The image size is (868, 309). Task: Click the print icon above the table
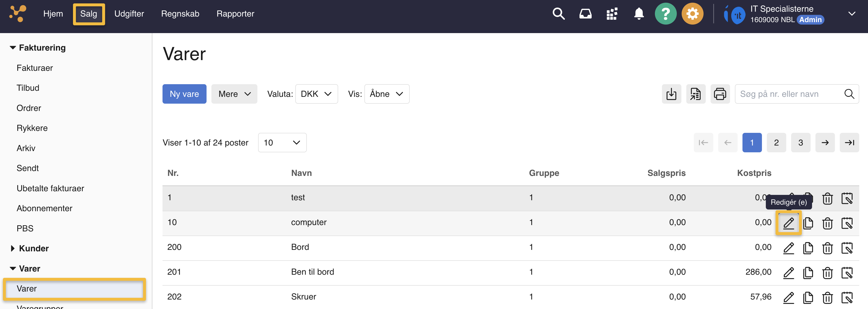pos(720,94)
